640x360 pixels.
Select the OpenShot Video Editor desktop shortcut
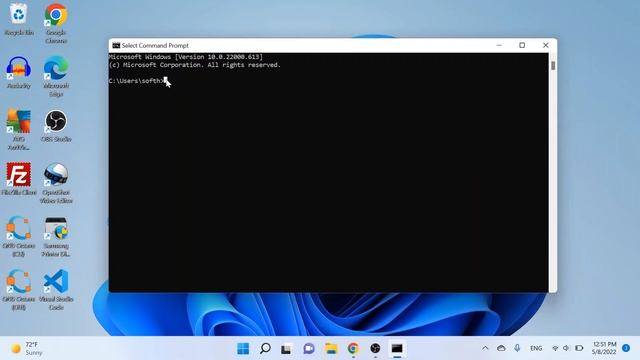(56, 183)
